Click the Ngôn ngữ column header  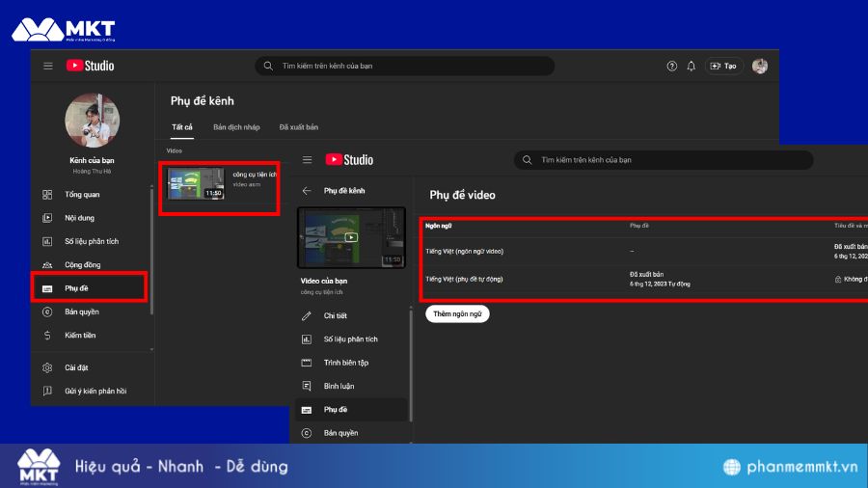click(x=439, y=226)
